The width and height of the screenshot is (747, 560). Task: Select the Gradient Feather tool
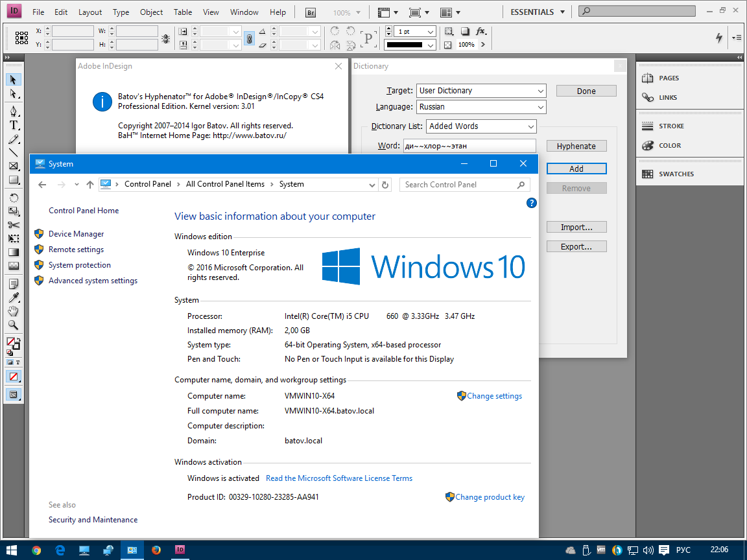pyautogui.click(x=14, y=266)
